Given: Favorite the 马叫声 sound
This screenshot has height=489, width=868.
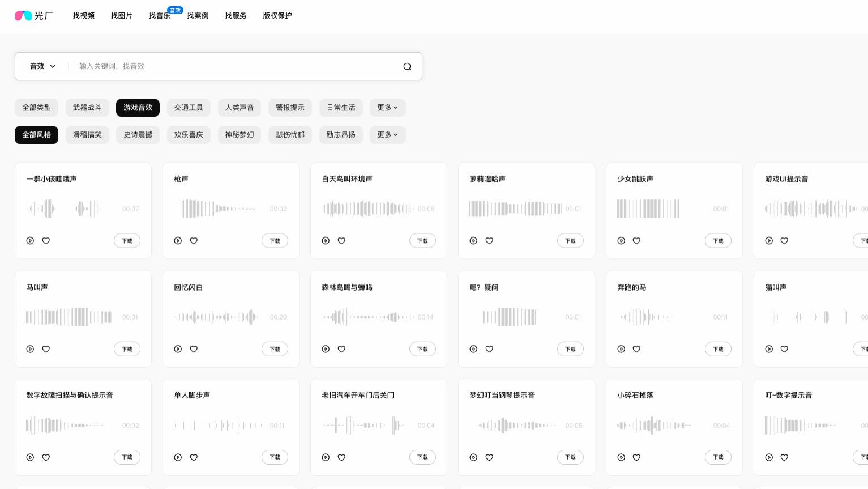Looking at the screenshot, I should [46, 349].
